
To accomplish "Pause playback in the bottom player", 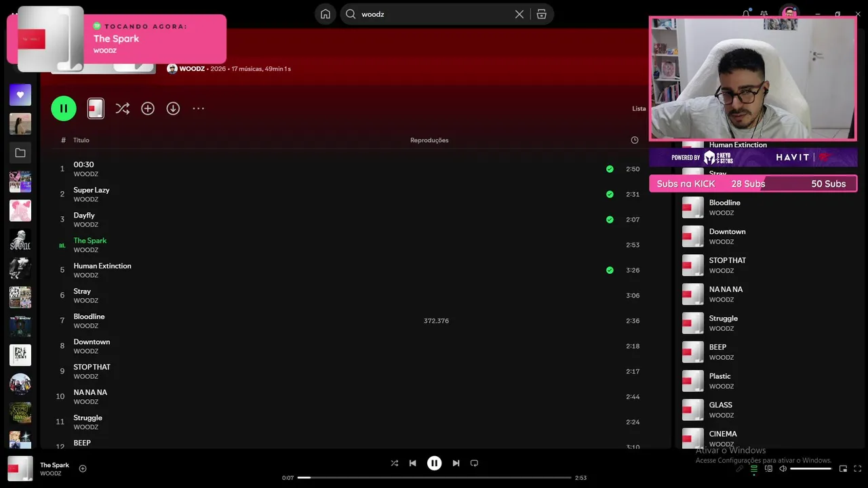I will (x=434, y=463).
